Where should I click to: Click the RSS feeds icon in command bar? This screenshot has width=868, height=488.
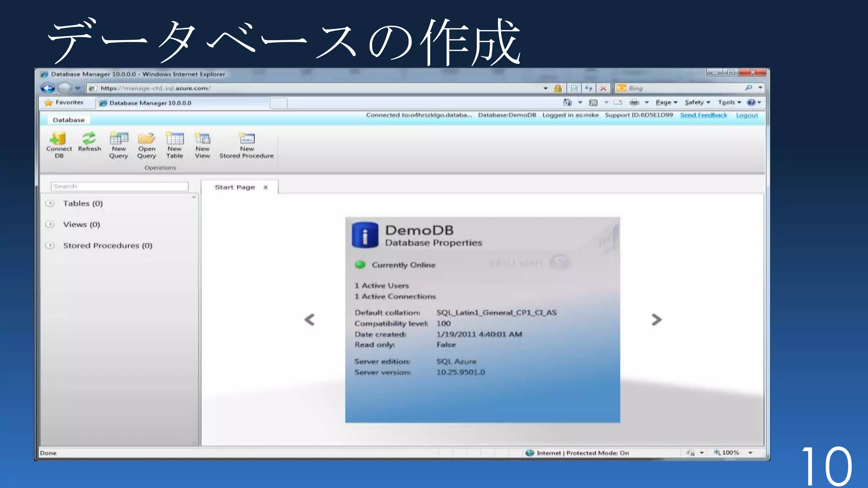(593, 103)
